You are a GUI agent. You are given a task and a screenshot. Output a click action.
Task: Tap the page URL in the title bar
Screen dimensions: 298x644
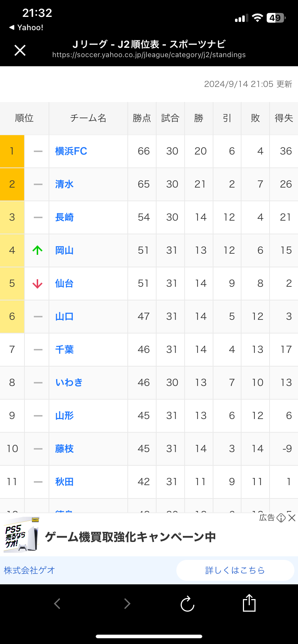pos(149,55)
